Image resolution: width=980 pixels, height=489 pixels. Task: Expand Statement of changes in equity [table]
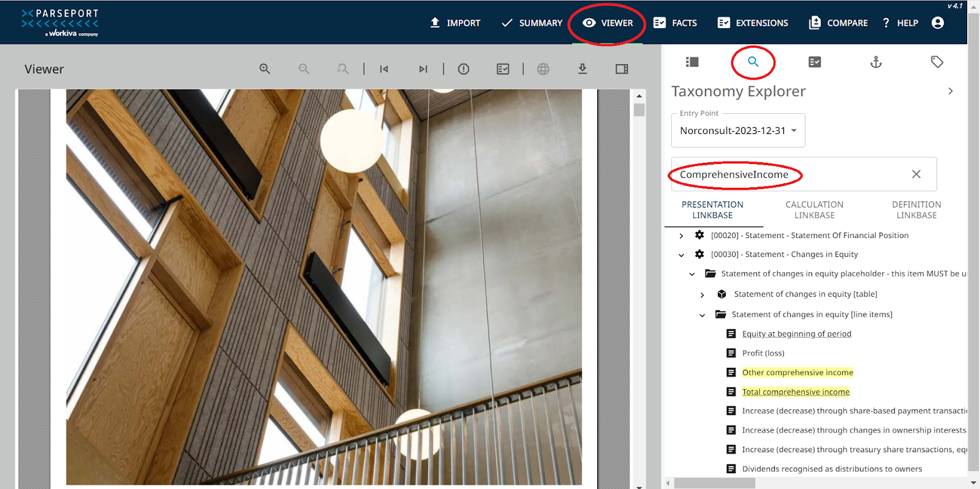[x=702, y=295]
